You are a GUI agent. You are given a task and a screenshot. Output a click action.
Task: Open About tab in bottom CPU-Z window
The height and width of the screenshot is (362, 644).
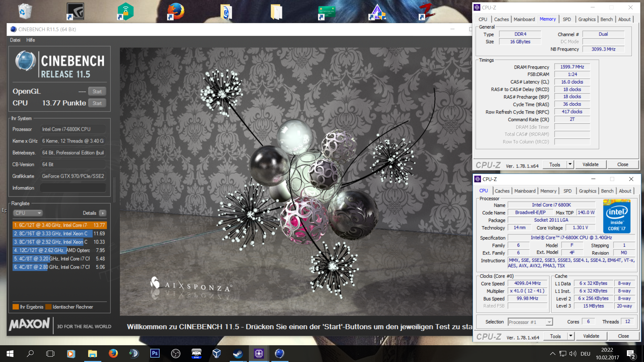(625, 191)
